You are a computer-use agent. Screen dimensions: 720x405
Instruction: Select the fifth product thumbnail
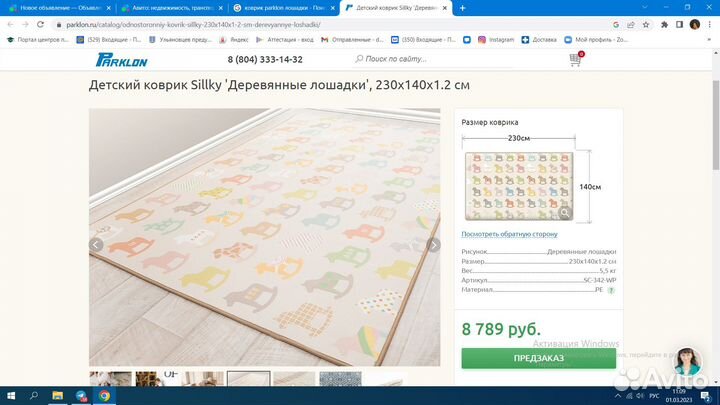(x=294, y=378)
